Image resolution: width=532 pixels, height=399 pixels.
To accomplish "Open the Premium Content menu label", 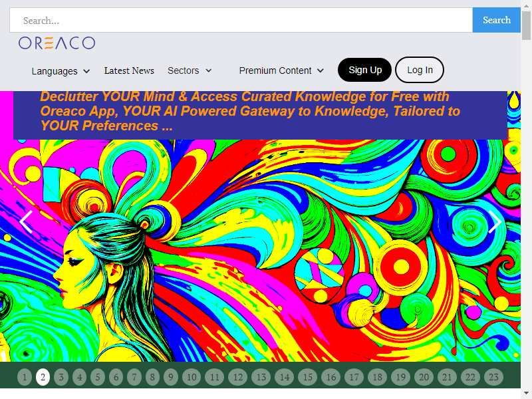I will [275, 70].
